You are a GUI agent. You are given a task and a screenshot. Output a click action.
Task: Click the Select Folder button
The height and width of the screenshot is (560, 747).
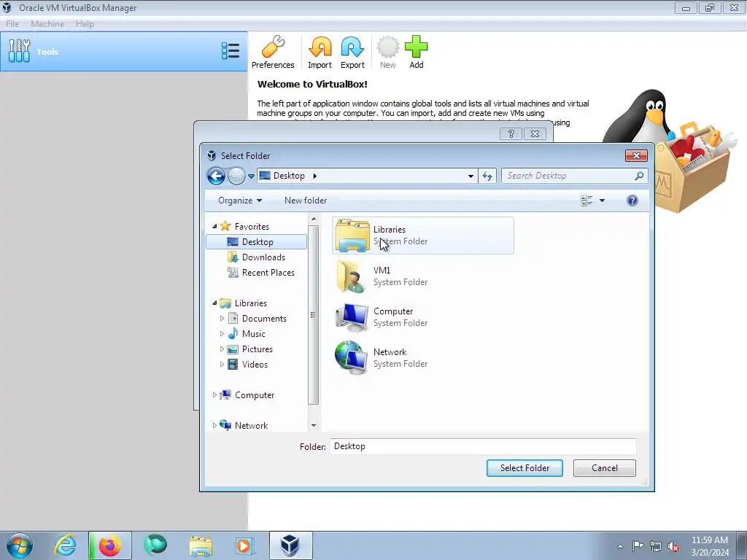(x=525, y=467)
